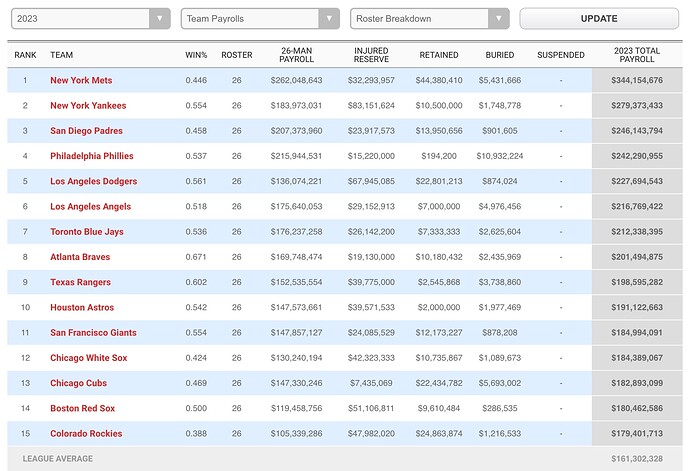690x471 pixels.
Task: Open the New York Mets team link
Action: pos(81,80)
